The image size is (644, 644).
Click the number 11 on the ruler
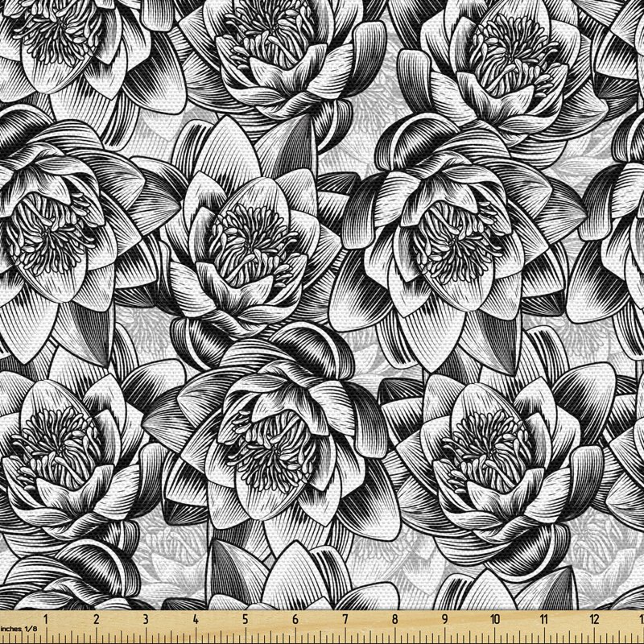click(544, 619)
